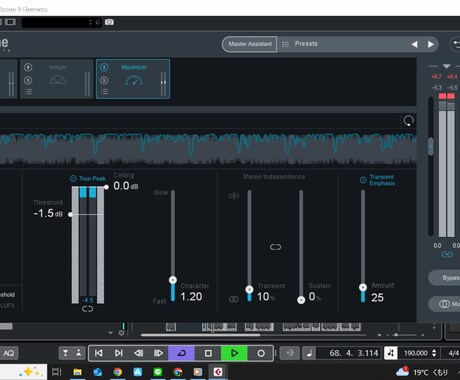Viewport: 460px width, 380px height.
Task: Solo the Maximizer module
Action: [x=104, y=80]
